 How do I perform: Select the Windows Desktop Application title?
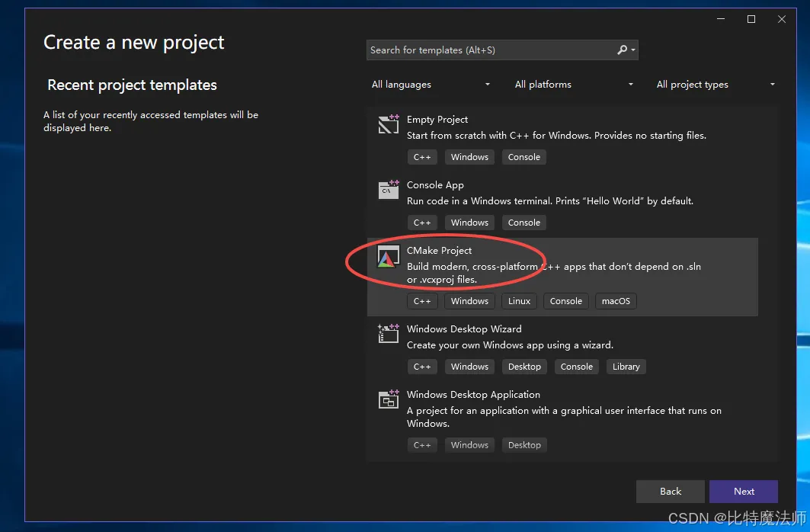coord(473,395)
